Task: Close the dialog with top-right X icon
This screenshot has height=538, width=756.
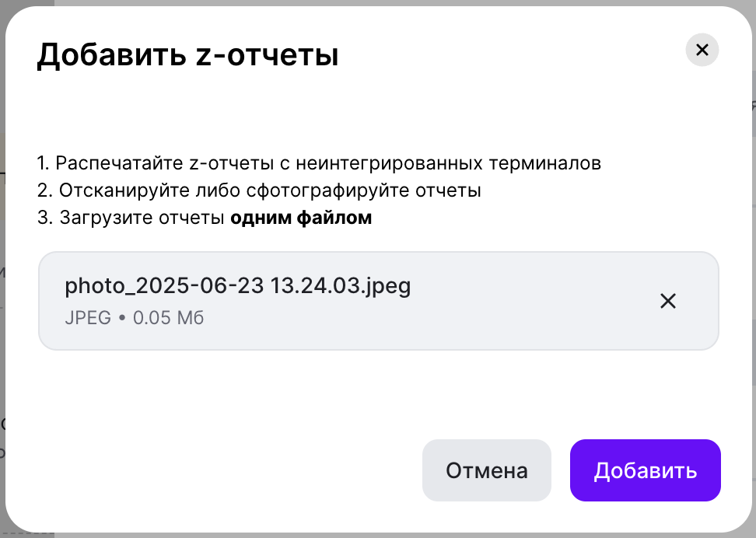Action: (x=702, y=51)
